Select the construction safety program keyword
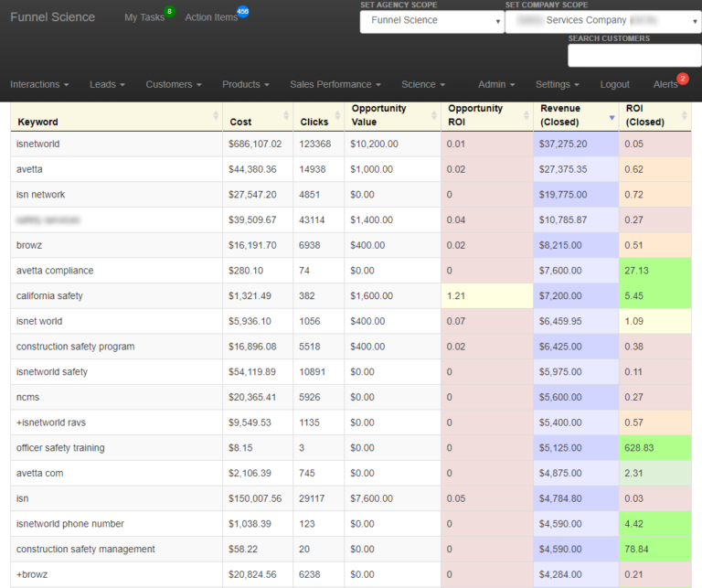 [116, 347]
